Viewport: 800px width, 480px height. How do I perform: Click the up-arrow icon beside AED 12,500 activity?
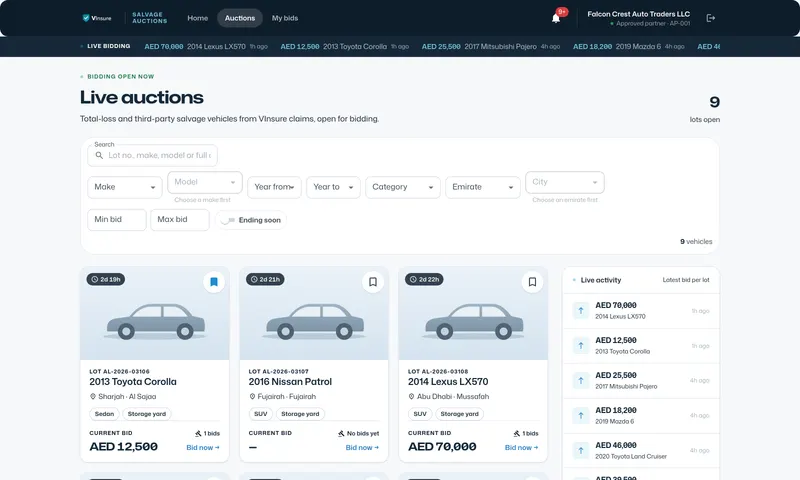pos(581,345)
